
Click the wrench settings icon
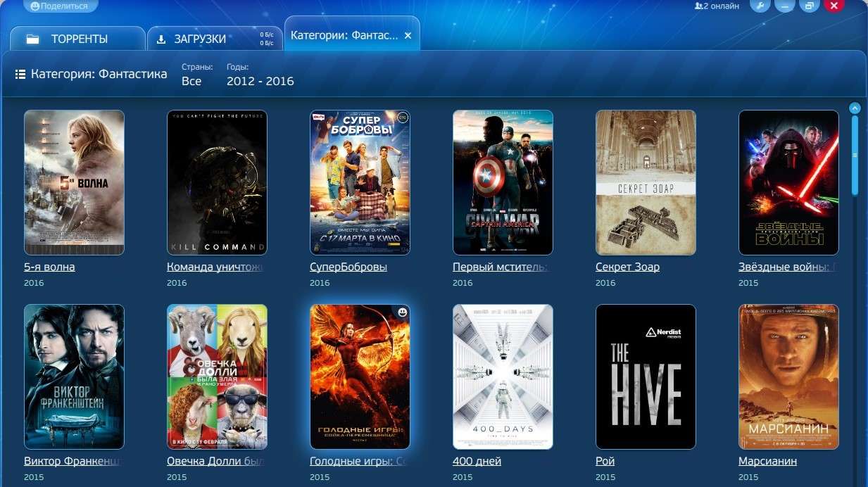click(760, 6)
